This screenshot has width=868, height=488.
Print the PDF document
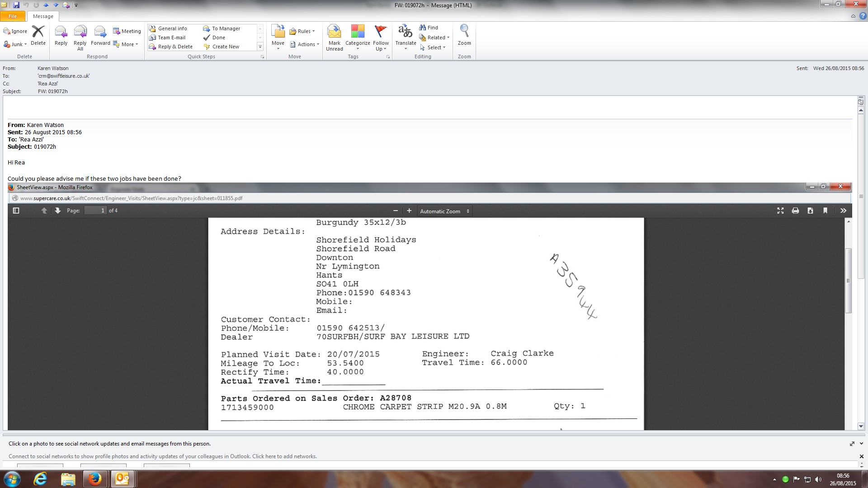(795, 211)
